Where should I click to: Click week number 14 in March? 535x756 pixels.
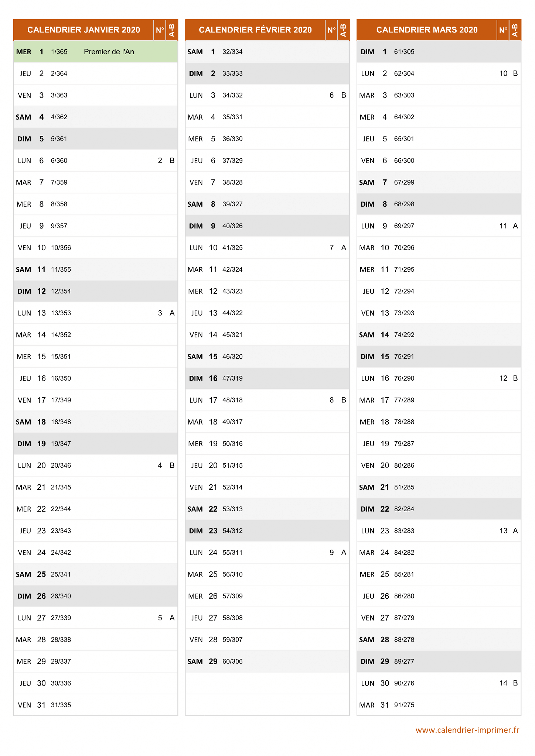[x=503, y=683]
